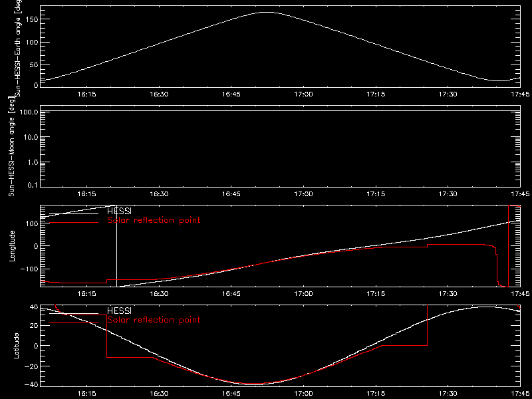Click the Latitude axis label
532x399 pixels.
(15, 345)
